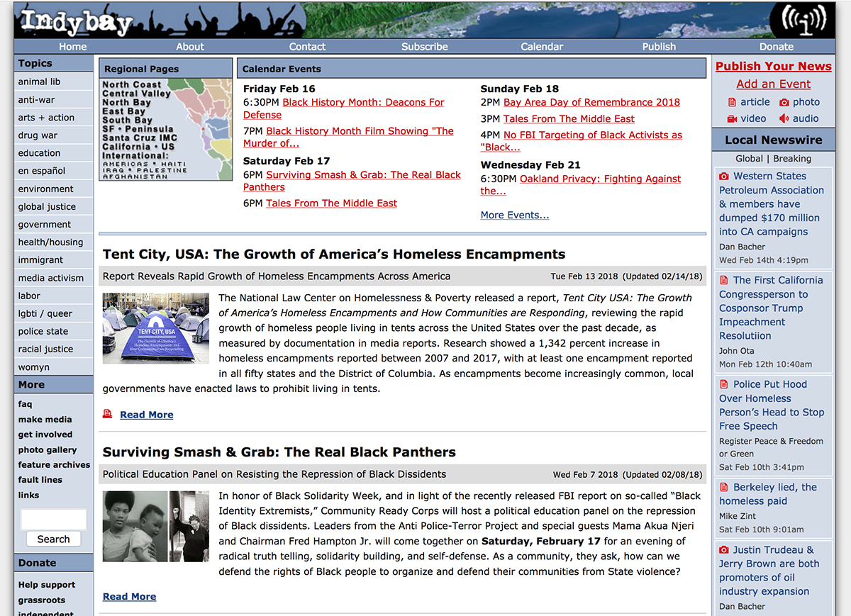Click the audio speaker icon

click(x=784, y=119)
